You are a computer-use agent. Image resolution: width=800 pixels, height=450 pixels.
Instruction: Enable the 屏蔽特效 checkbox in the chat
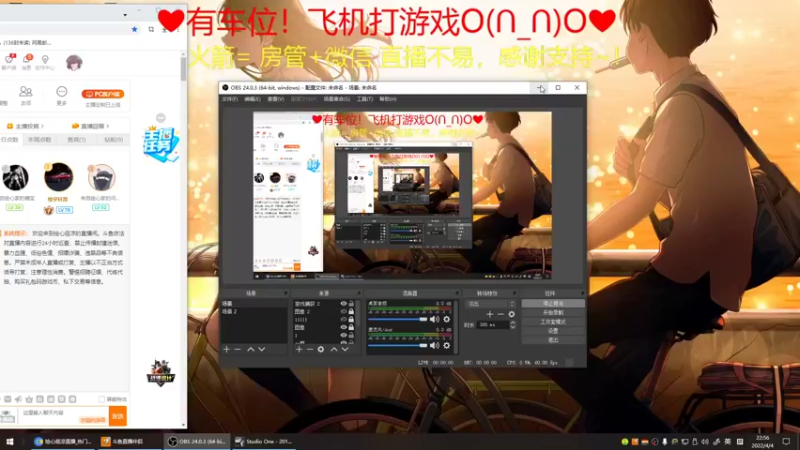[102, 399]
